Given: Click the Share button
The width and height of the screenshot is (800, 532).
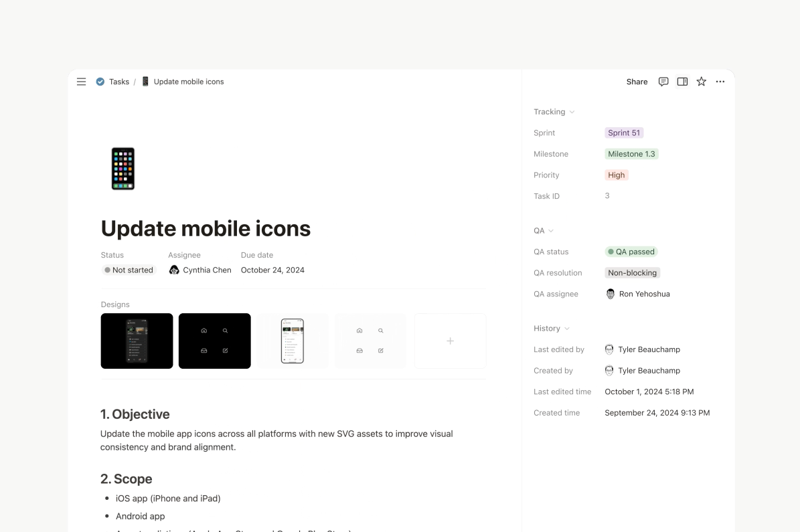Looking at the screenshot, I should coord(636,82).
